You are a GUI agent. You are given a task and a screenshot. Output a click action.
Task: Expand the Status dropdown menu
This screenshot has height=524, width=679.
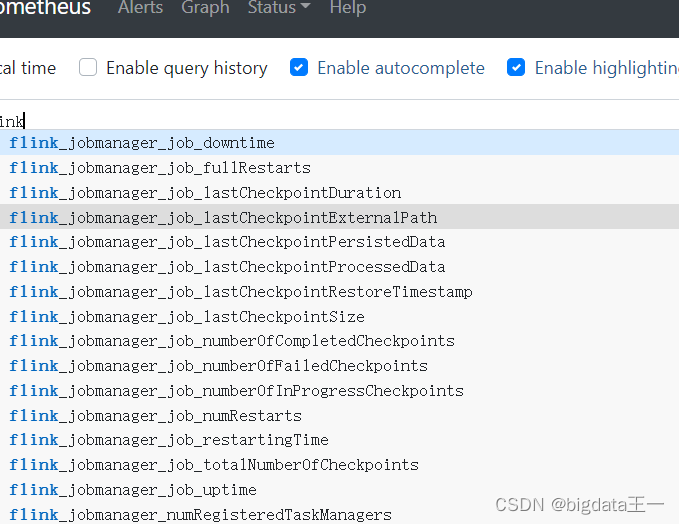[279, 7]
